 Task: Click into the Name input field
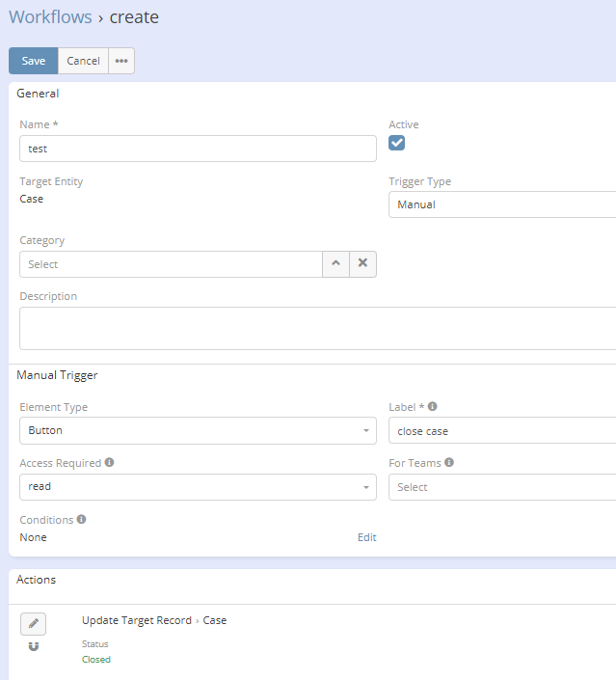point(198,149)
